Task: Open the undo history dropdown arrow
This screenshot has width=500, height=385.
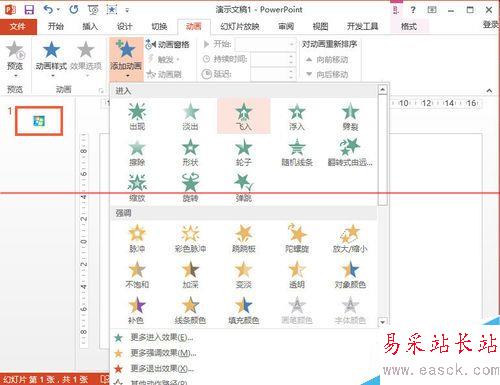Action: click(58, 10)
